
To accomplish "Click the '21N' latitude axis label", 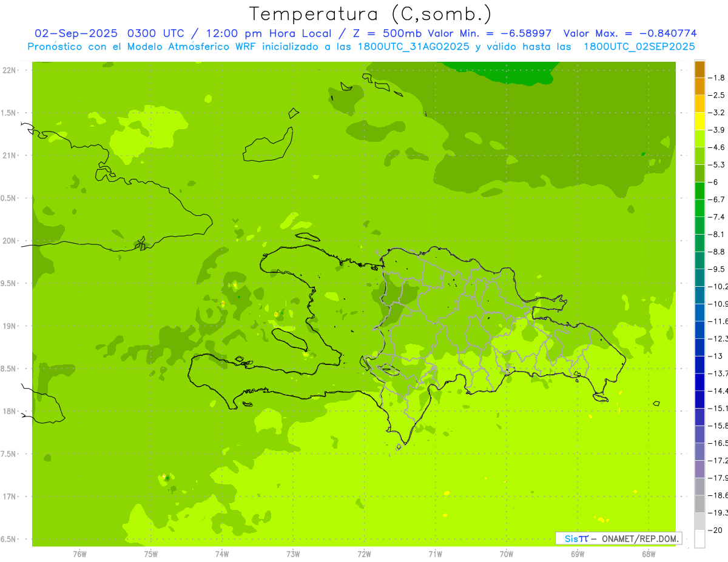I will point(10,156).
